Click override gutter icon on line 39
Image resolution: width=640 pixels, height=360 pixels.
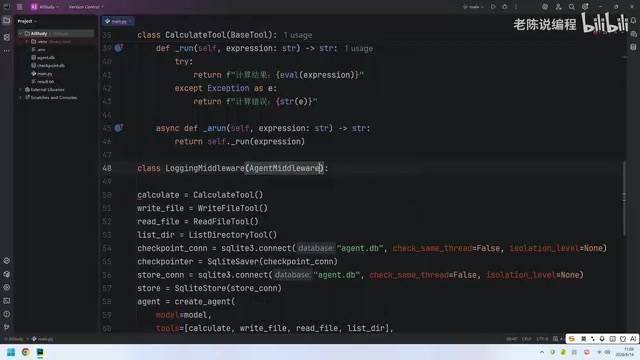pos(118,48)
